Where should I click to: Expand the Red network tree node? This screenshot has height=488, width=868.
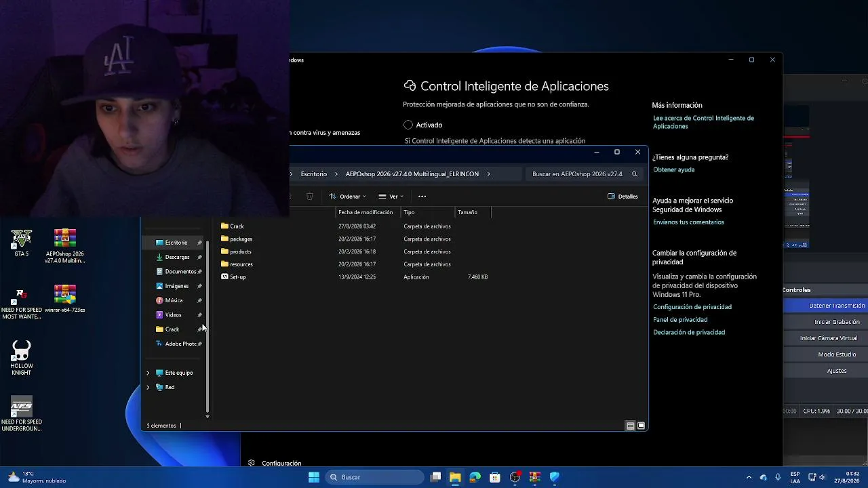pos(148,387)
